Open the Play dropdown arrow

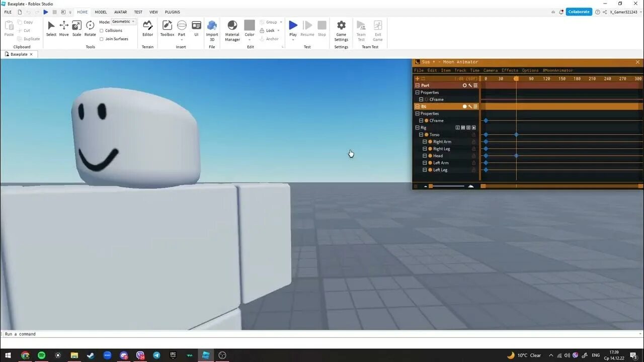[x=293, y=40]
